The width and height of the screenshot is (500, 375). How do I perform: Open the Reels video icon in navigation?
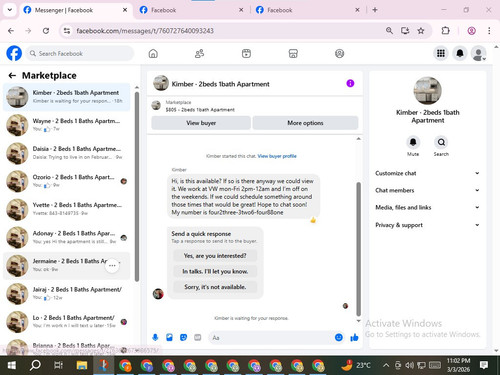[246, 54]
